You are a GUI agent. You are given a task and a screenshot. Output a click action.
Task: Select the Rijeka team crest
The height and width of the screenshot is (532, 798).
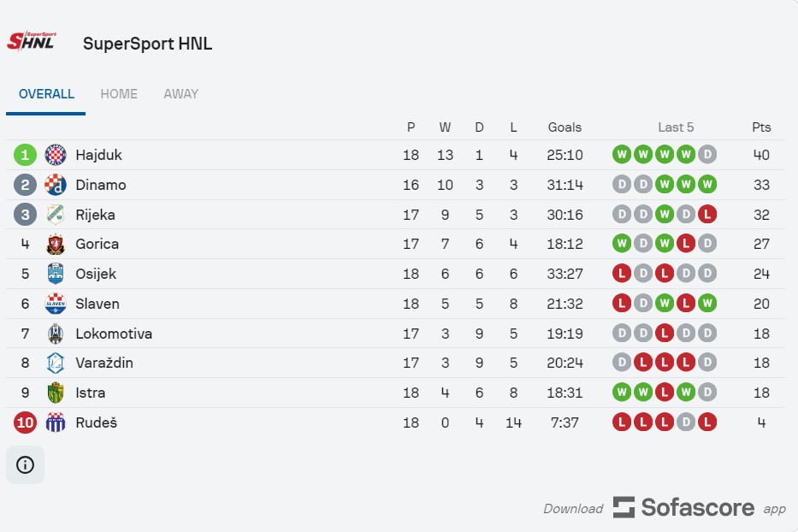tap(56, 215)
